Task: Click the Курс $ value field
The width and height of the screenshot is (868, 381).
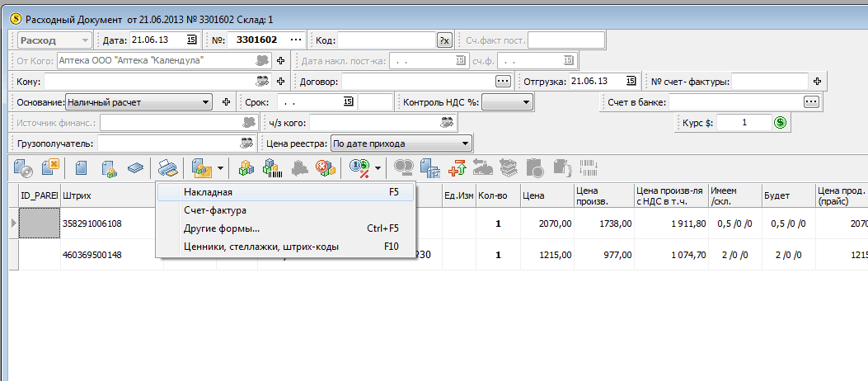Action: [x=744, y=122]
